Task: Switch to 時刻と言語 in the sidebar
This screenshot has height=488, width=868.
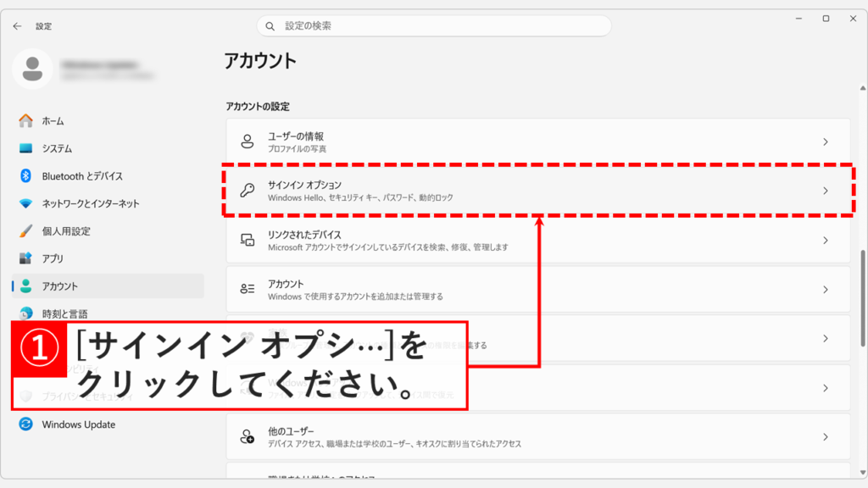Action: [26, 311]
